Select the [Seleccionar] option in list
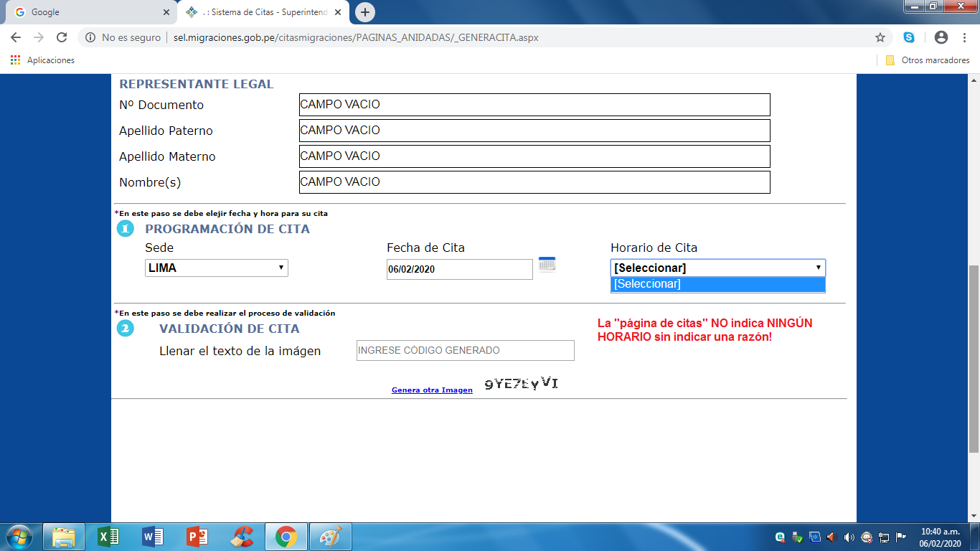 pos(717,284)
